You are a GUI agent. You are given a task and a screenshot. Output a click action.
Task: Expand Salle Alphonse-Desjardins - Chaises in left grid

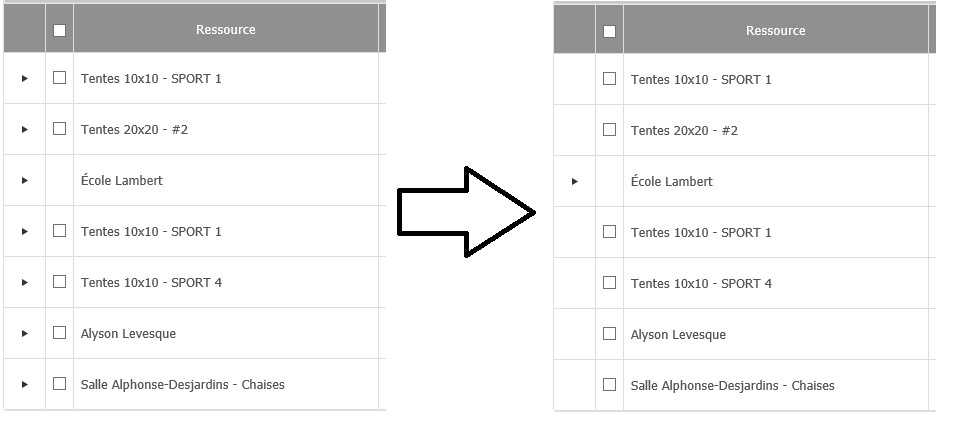pyautogui.click(x=25, y=385)
